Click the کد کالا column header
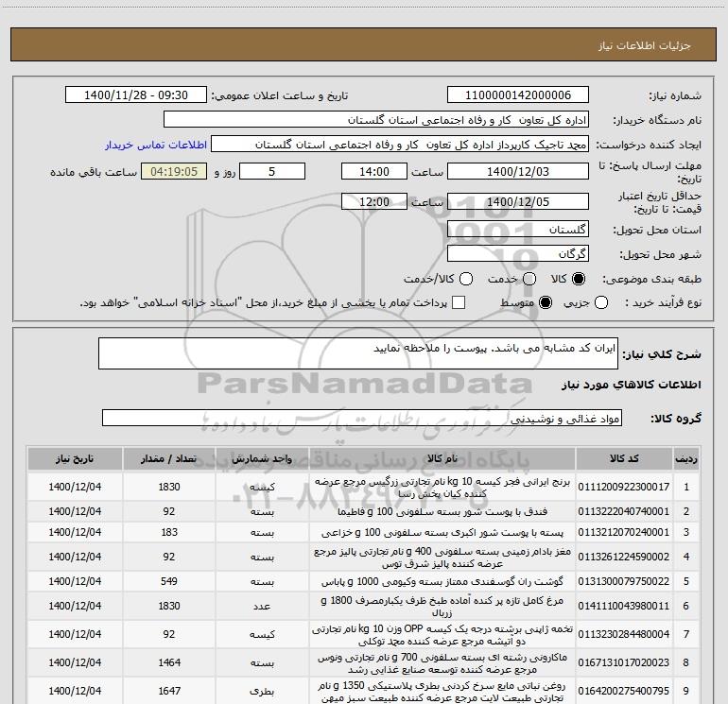Viewport: 728px width, 704px height. point(624,459)
